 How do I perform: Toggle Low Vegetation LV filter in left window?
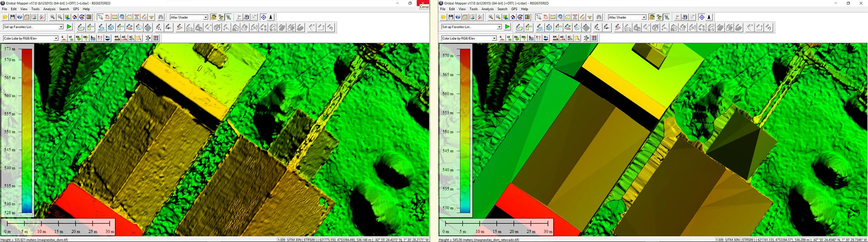tap(71, 38)
